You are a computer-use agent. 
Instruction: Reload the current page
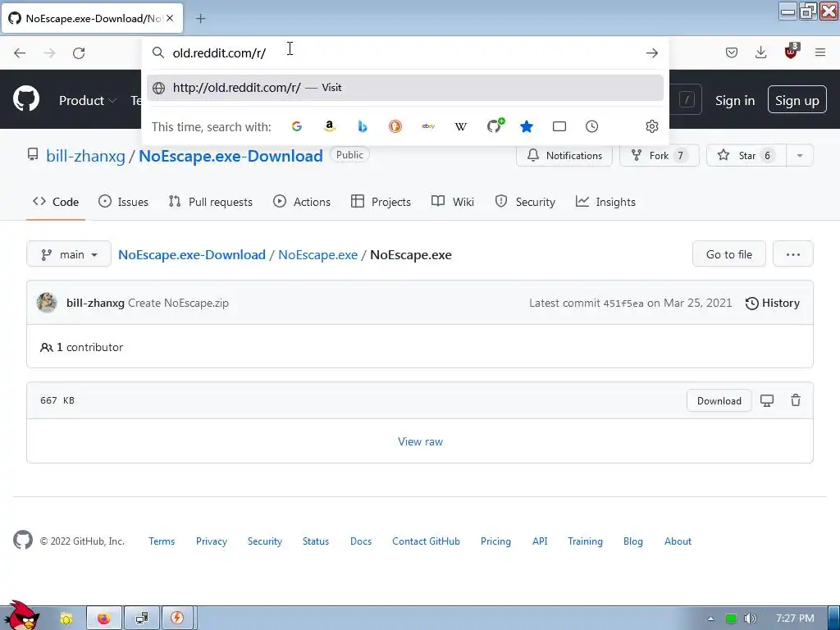pyautogui.click(x=79, y=53)
